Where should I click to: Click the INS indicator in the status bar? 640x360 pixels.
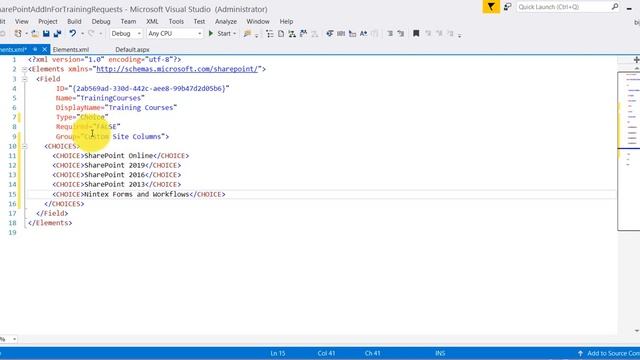[440, 353]
